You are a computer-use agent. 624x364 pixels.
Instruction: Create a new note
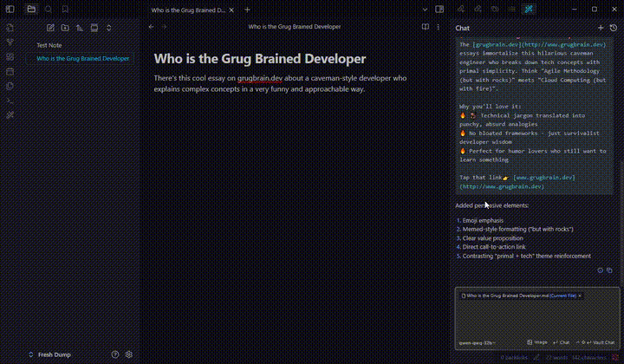[x=50, y=28]
